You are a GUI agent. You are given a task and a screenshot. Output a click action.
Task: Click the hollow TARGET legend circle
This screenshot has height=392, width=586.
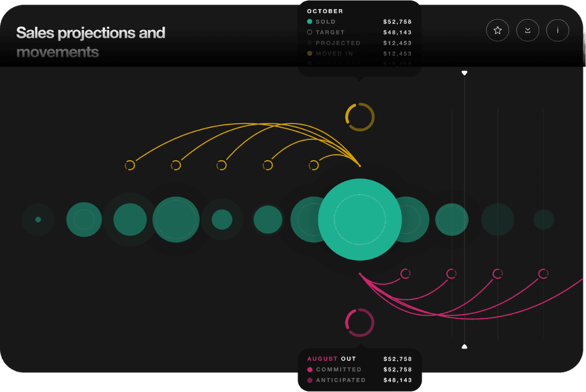coord(310,32)
